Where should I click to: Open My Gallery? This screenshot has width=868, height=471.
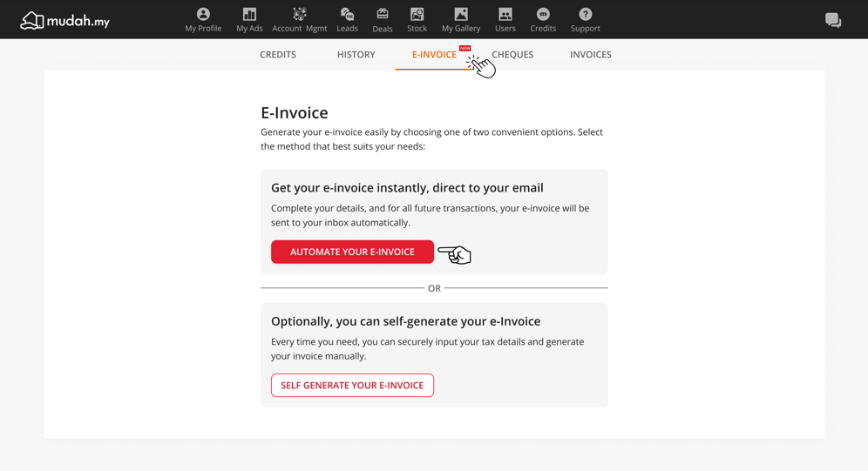(460, 19)
